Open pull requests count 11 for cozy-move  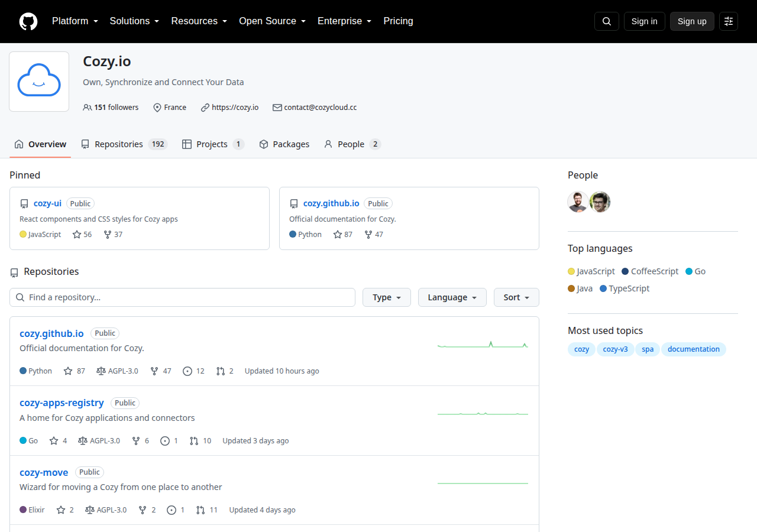point(207,510)
